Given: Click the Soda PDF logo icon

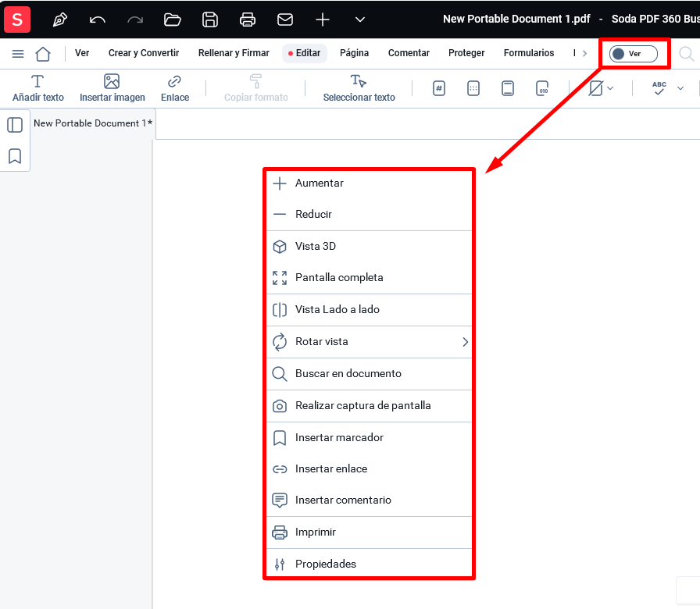Looking at the screenshot, I should point(17,20).
